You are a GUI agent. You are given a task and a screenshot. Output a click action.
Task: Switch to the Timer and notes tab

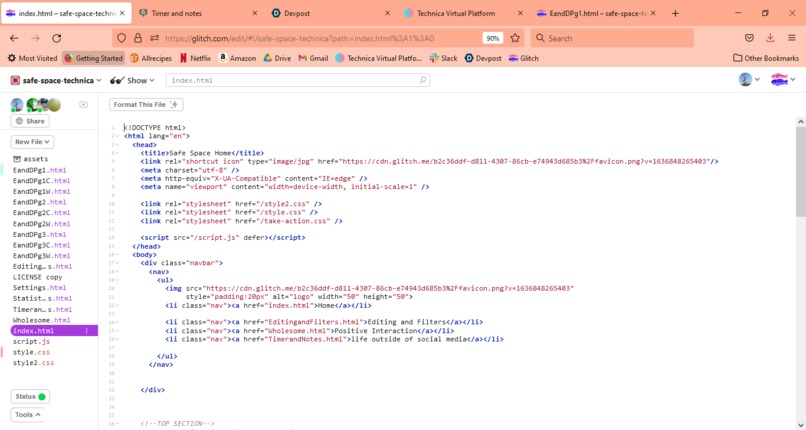[x=198, y=13]
